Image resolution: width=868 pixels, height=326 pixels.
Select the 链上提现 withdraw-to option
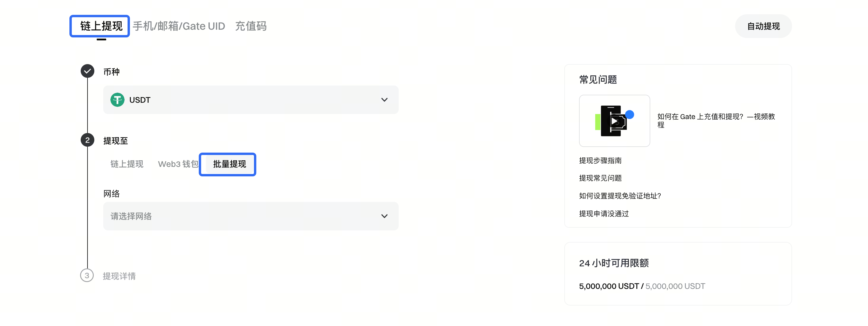coord(127,164)
